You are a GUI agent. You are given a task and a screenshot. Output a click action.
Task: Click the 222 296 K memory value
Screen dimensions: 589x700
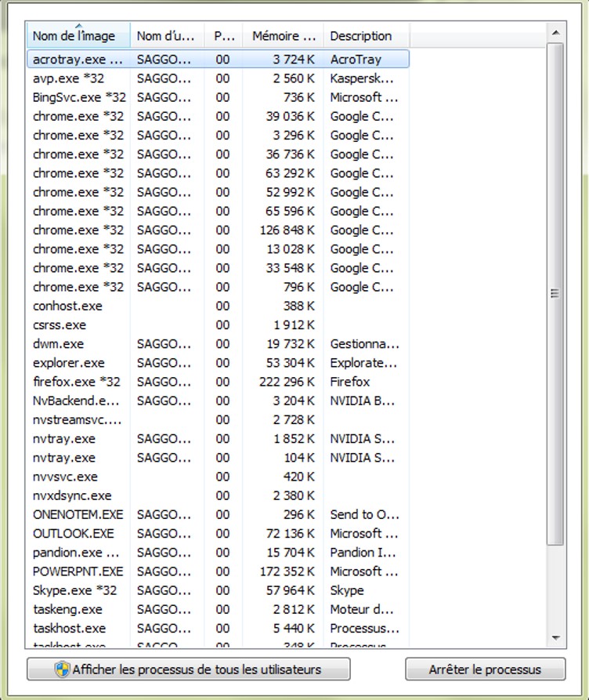(x=287, y=383)
